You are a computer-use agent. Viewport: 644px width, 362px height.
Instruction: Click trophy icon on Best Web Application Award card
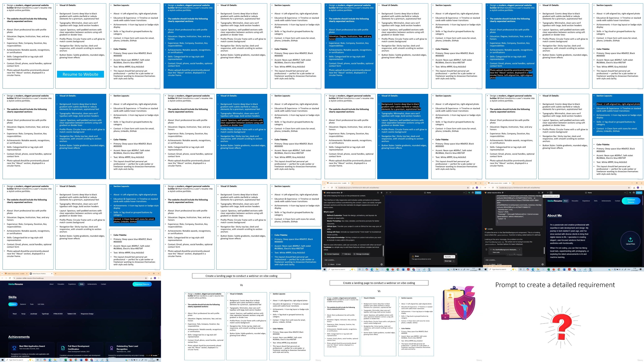coord(14,348)
